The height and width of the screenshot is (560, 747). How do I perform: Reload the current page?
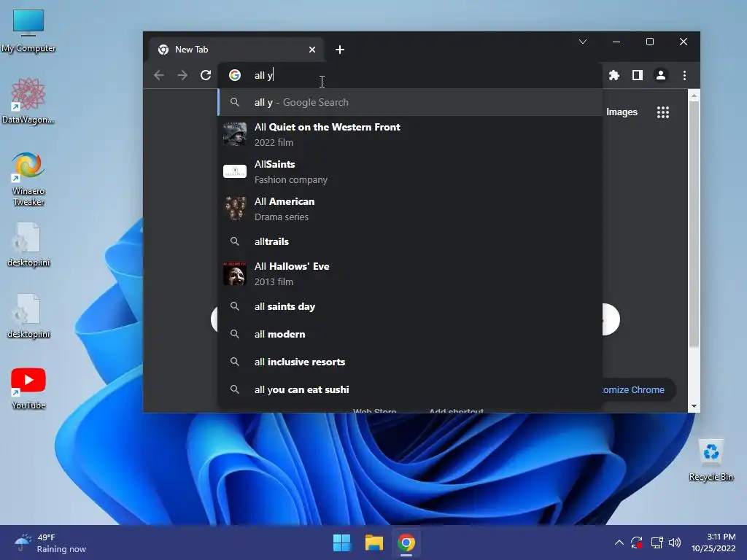click(205, 75)
